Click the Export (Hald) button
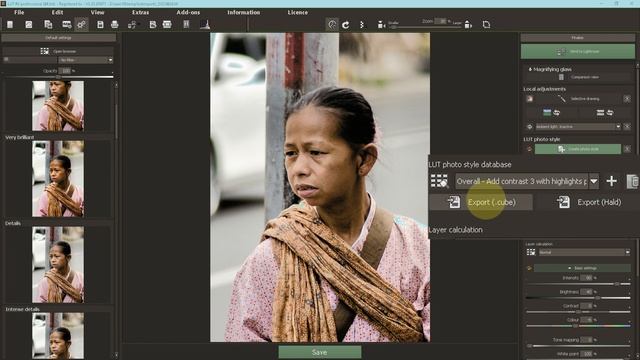This screenshot has width=640, height=360. click(588, 202)
